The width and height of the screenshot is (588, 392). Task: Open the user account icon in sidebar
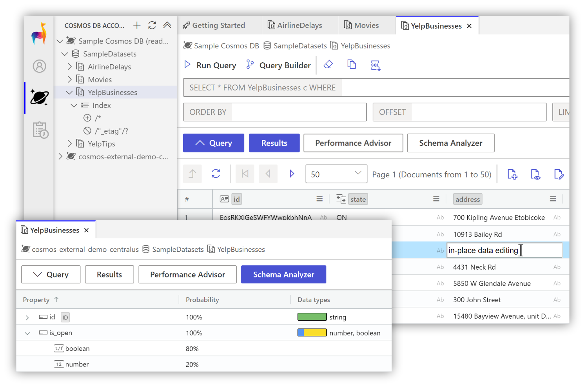[40, 66]
